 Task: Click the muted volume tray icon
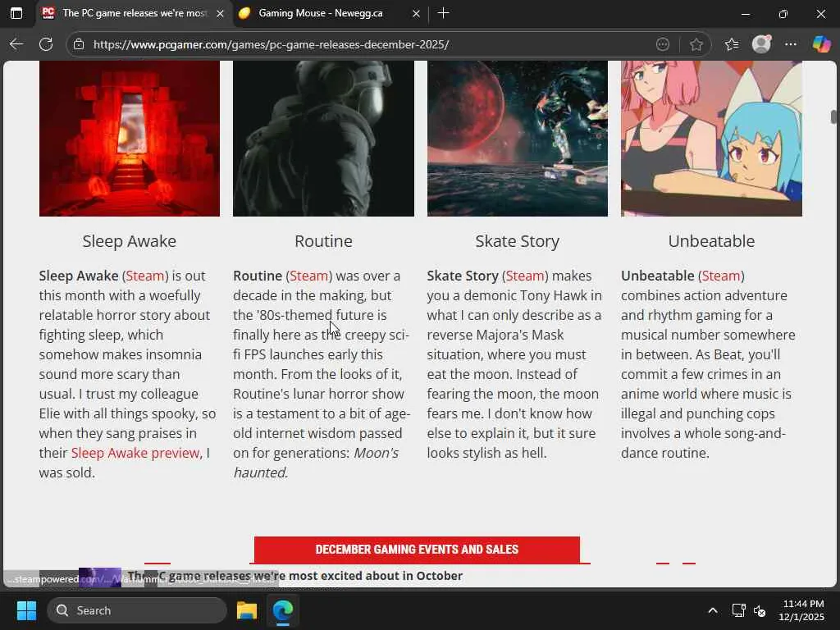tap(760, 610)
